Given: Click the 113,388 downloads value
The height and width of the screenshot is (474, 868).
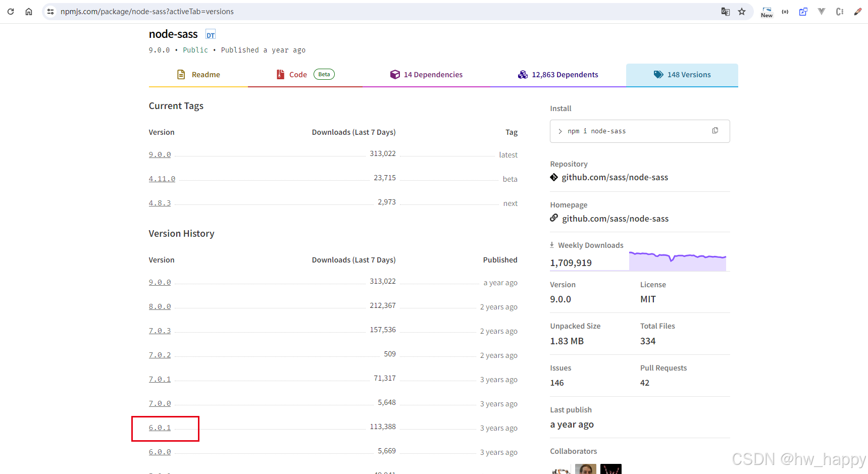Looking at the screenshot, I should (383, 427).
